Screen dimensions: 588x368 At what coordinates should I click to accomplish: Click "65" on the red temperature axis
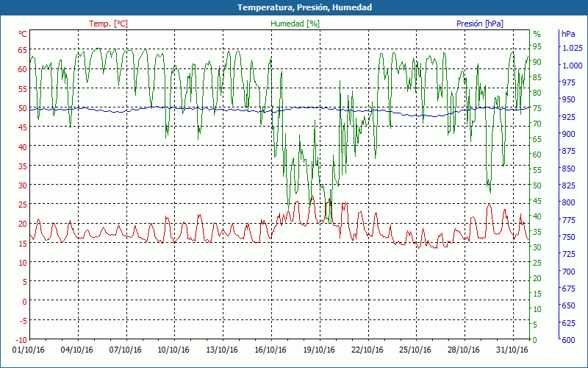(23, 50)
